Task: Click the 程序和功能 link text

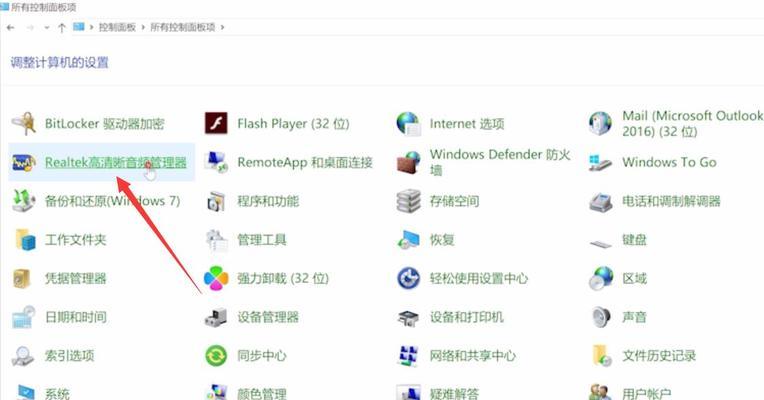Action: [x=268, y=201]
